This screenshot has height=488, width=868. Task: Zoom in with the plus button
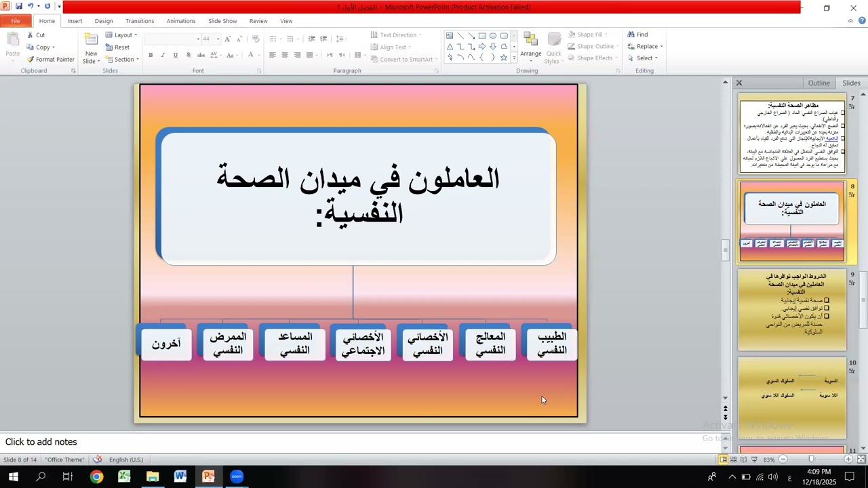(848, 460)
